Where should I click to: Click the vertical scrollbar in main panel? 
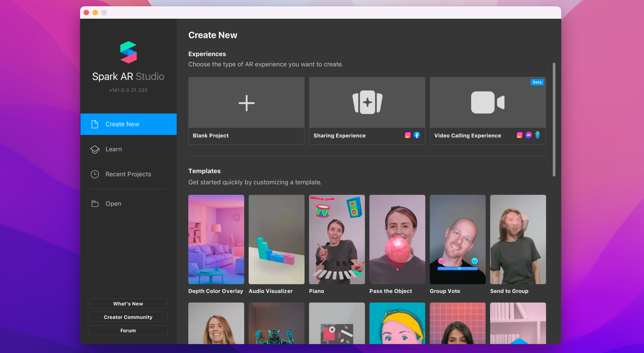pyautogui.click(x=554, y=119)
